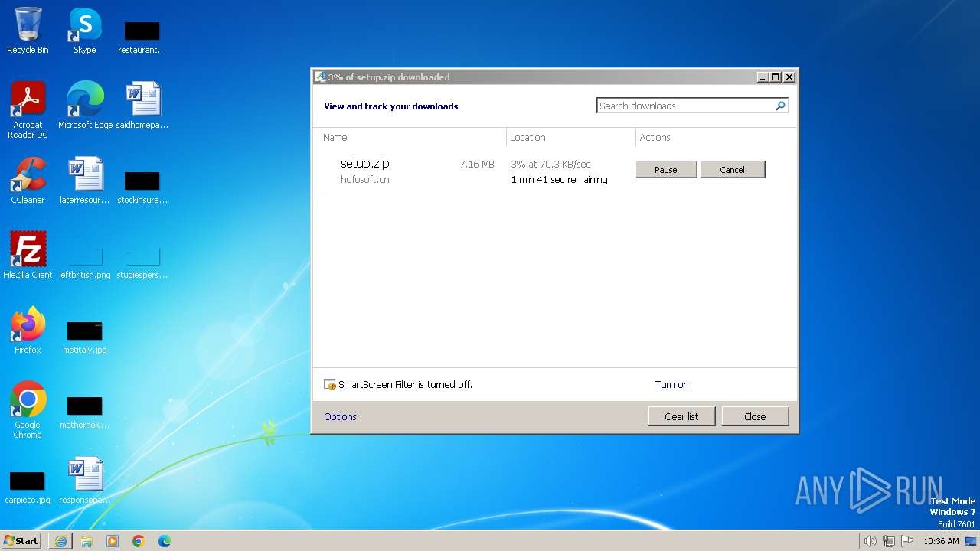This screenshot has width=980, height=551.
Task: Open File Explorer from taskbar
Action: click(87, 541)
